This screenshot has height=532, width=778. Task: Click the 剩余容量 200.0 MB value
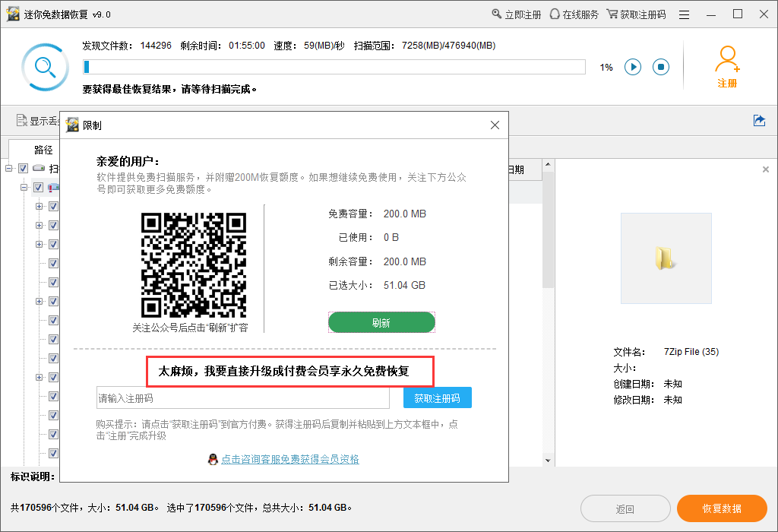[x=404, y=261]
